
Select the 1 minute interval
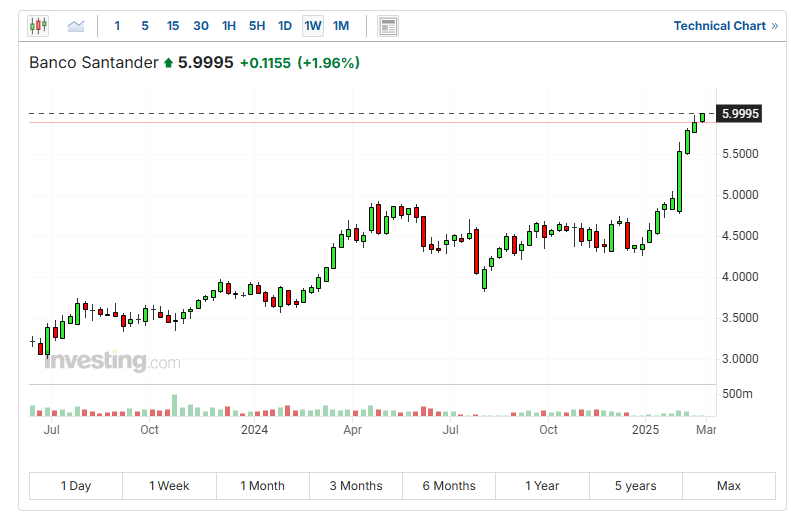117,26
